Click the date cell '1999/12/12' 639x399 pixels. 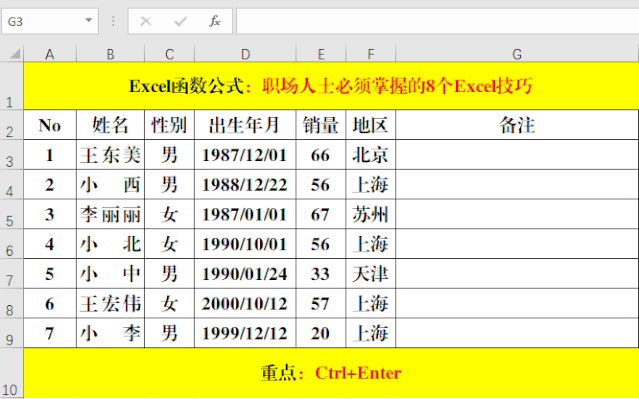coord(245,333)
